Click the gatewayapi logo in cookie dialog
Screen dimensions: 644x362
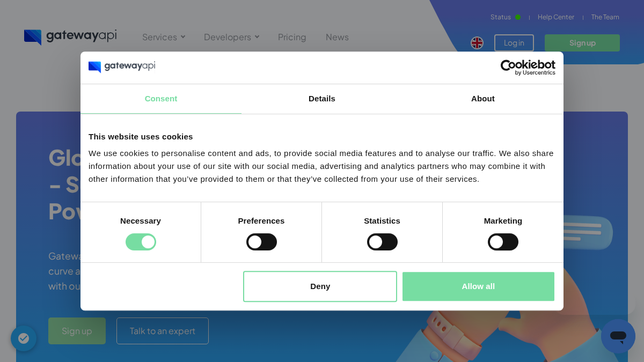(122, 67)
